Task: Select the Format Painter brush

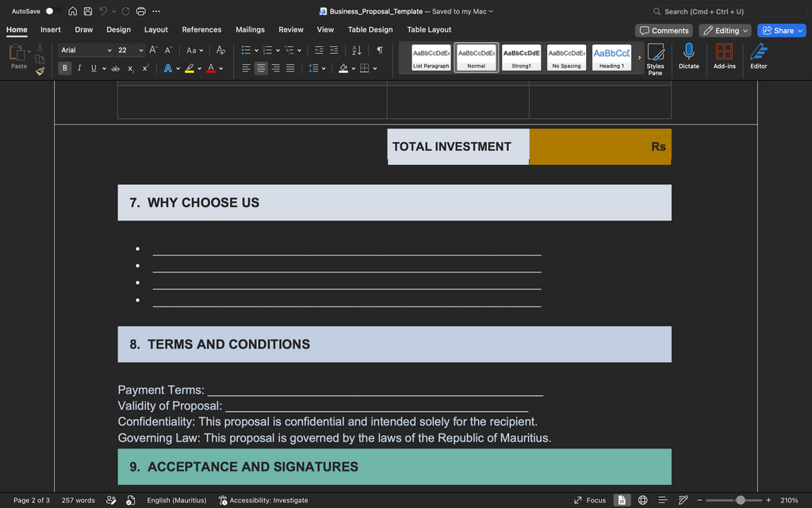Action: pos(40,71)
